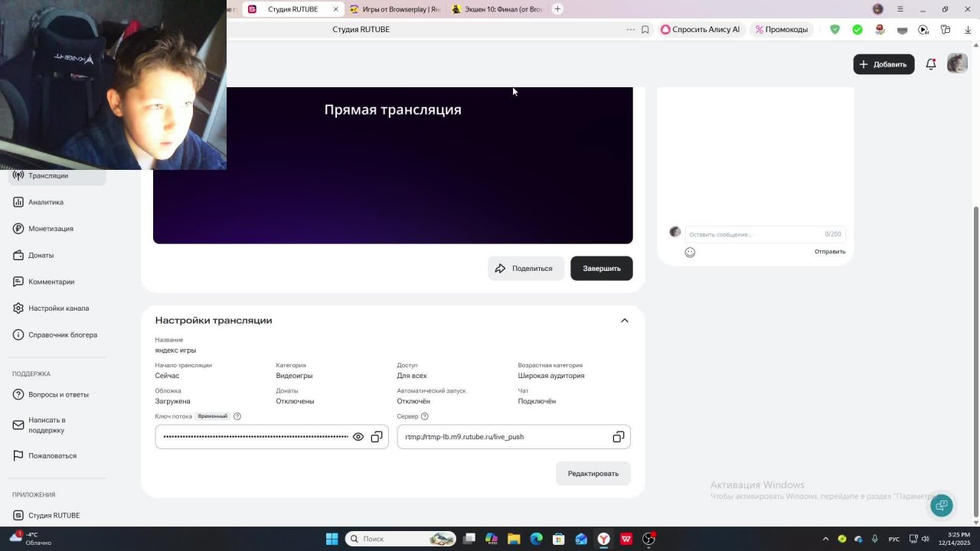
Task: Open Вопросы и ответы support page
Action: 58,395
